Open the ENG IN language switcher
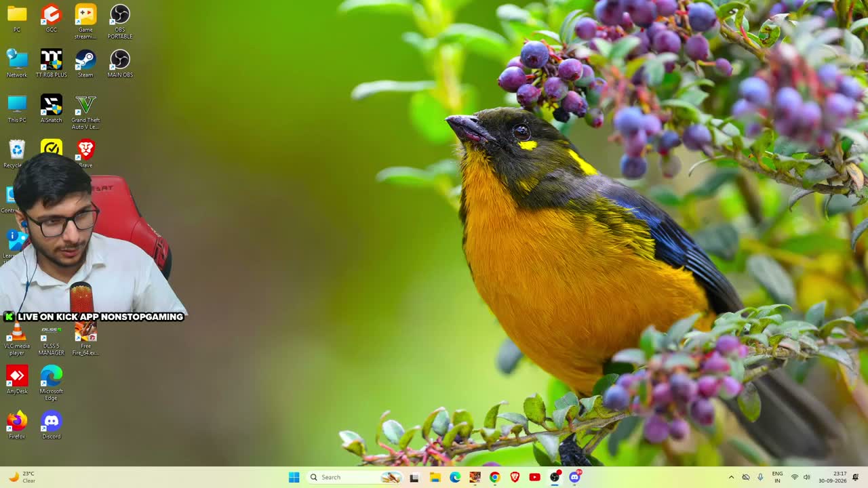Screen dimensions: 868x488 point(777,477)
